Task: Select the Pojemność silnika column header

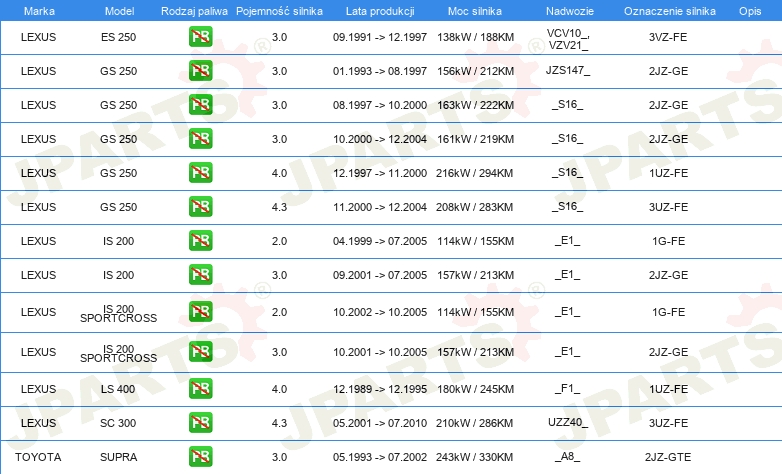Action: click(x=279, y=11)
